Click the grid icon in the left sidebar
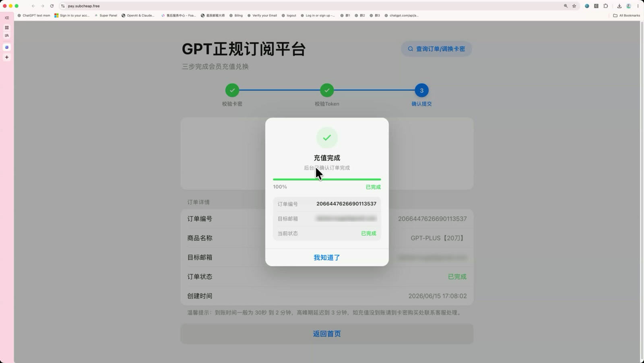 tap(7, 28)
